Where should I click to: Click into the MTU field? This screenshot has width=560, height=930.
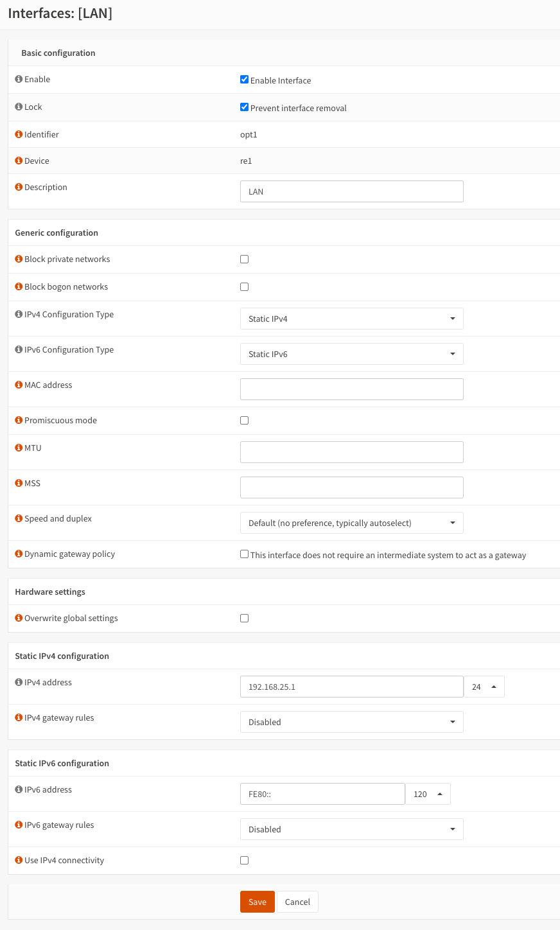pos(352,452)
